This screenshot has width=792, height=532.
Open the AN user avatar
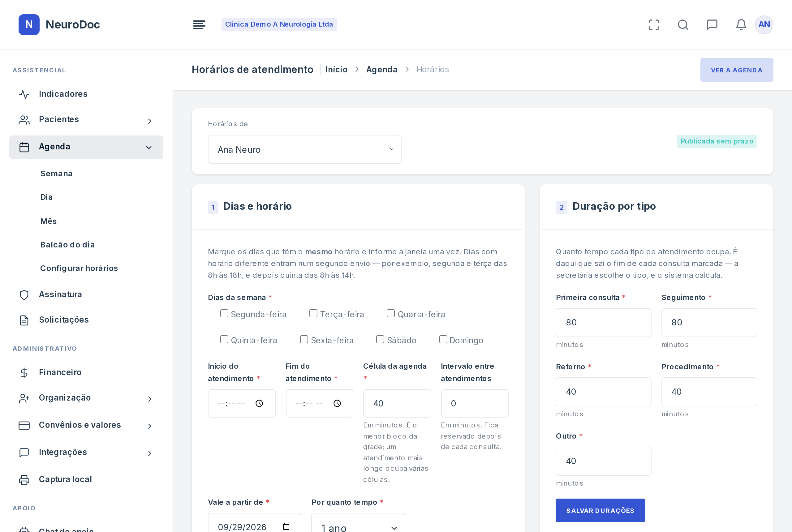point(764,24)
